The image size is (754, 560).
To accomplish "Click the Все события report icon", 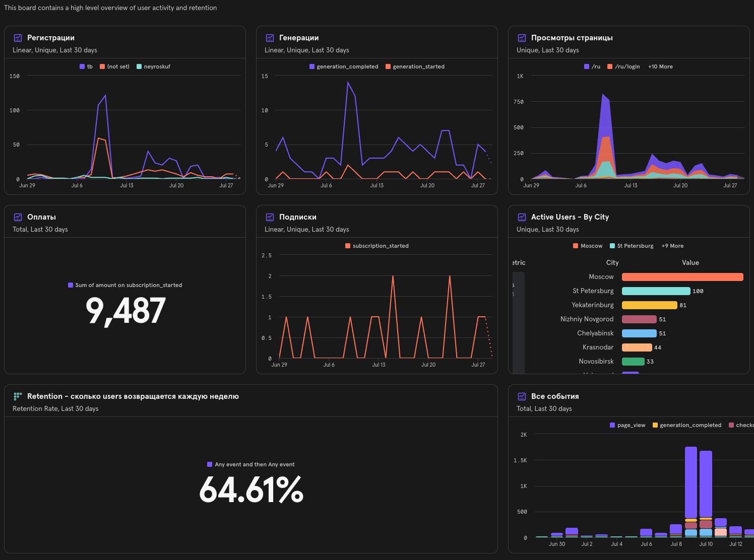I will [x=522, y=396].
